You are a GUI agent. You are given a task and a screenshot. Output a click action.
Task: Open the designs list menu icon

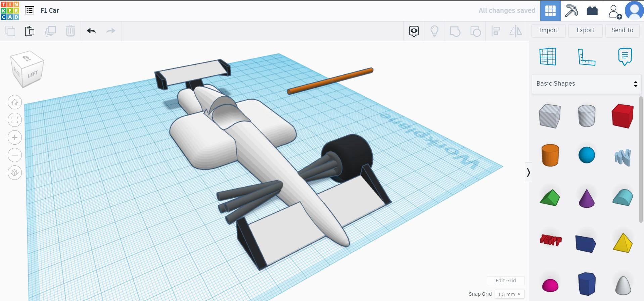[x=30, y=10]
